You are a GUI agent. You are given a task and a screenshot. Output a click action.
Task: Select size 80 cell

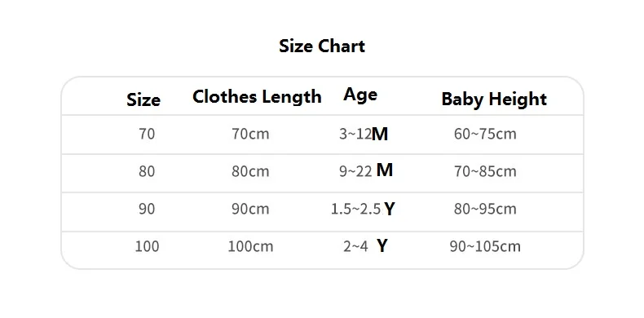pos(147,171)
